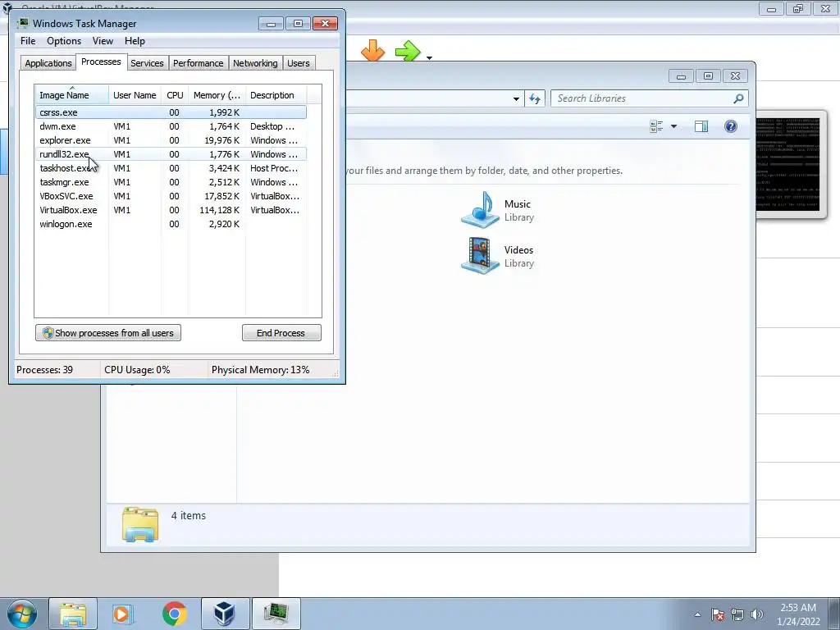Toggle the preview pane in Libraries window
Screen dimensions: 840x630
701,126
